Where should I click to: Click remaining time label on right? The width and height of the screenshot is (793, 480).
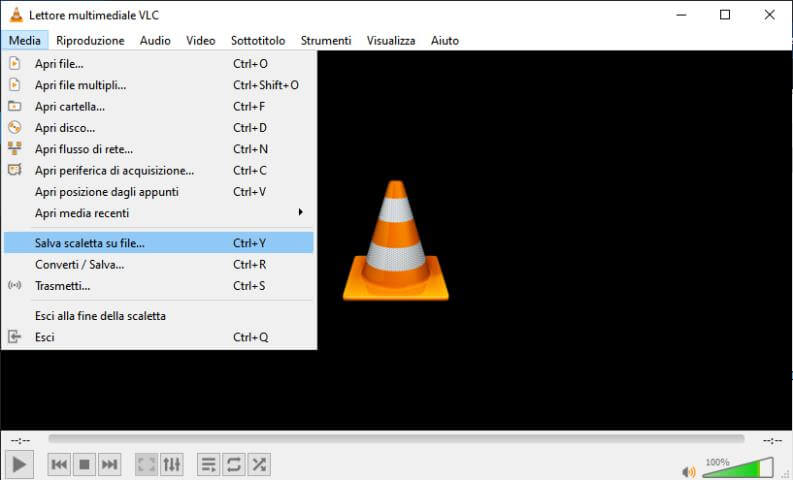[772, 440]
